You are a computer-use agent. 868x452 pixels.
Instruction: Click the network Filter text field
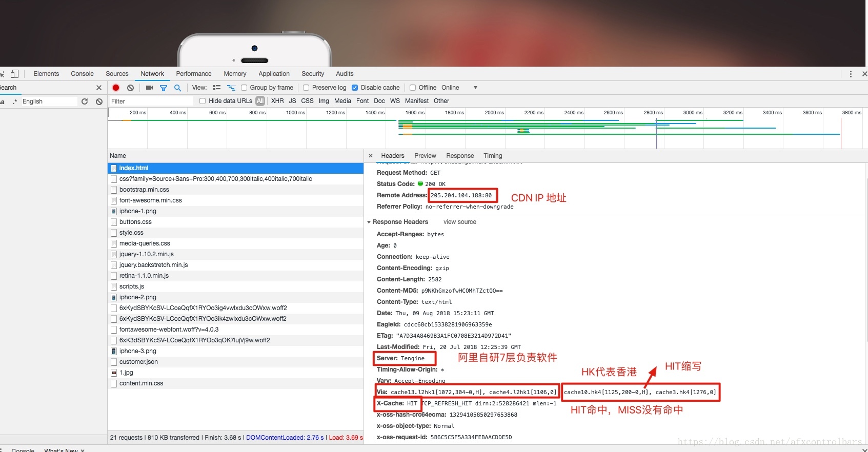coord(151,101)
